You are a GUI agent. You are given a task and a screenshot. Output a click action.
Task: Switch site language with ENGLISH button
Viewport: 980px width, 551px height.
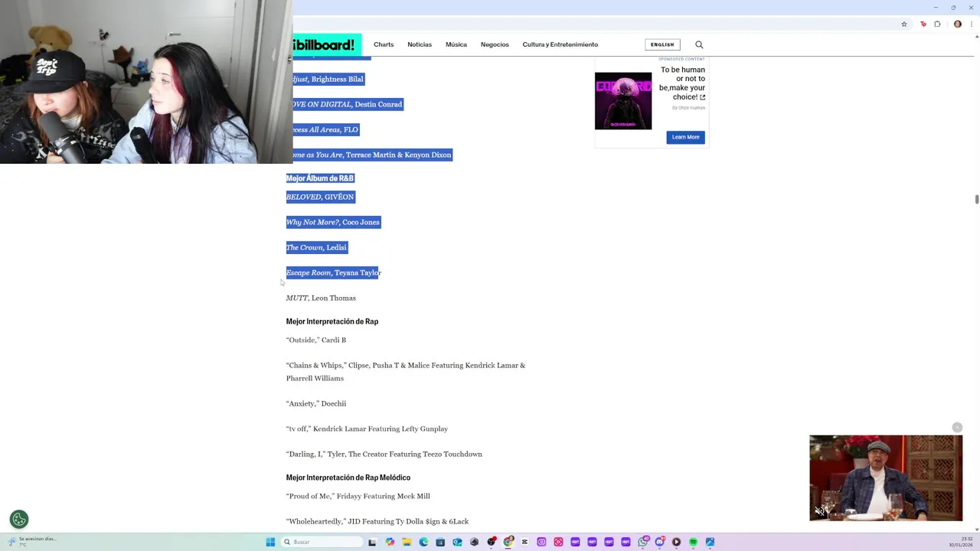[662, 44]
